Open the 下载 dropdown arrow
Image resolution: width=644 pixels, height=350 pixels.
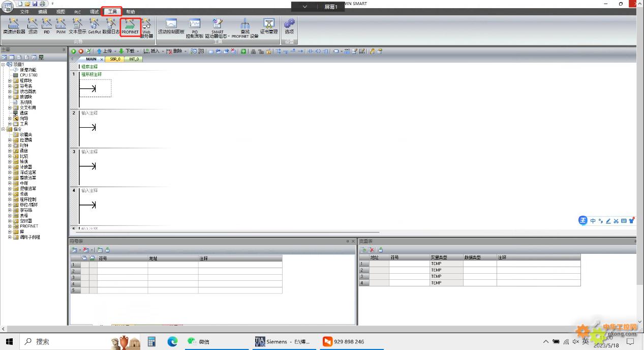(138, 51)
